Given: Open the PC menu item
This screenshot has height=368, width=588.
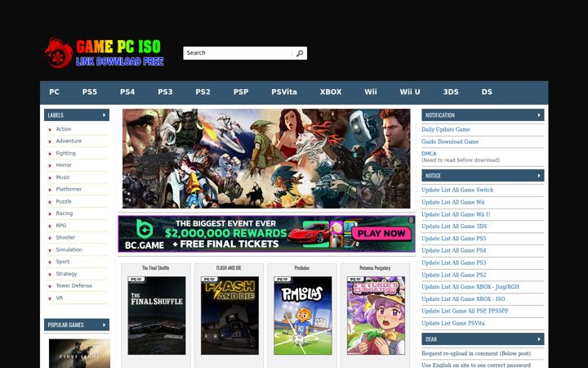Looking at the screenshot, I should tap(54, 92).
